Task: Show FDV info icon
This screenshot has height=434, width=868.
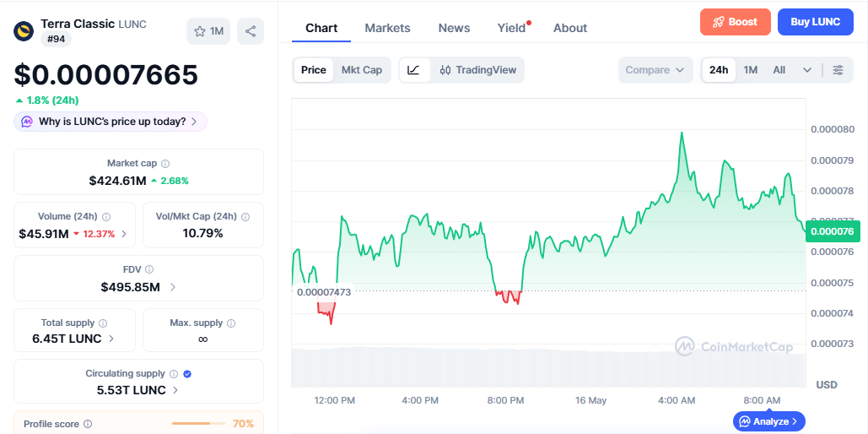Action: (x=149, y=269)
